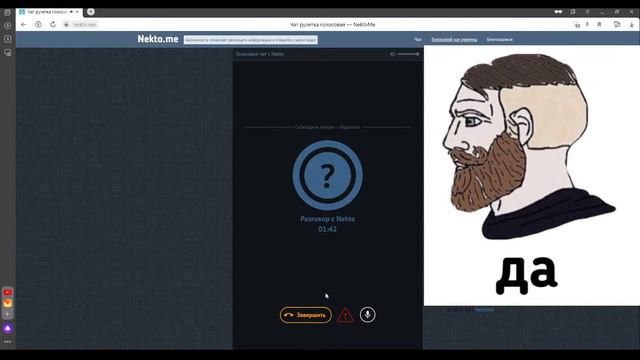Click the nekto.me address in the URL bar
The image size is (640, 360).
[84, 24]
